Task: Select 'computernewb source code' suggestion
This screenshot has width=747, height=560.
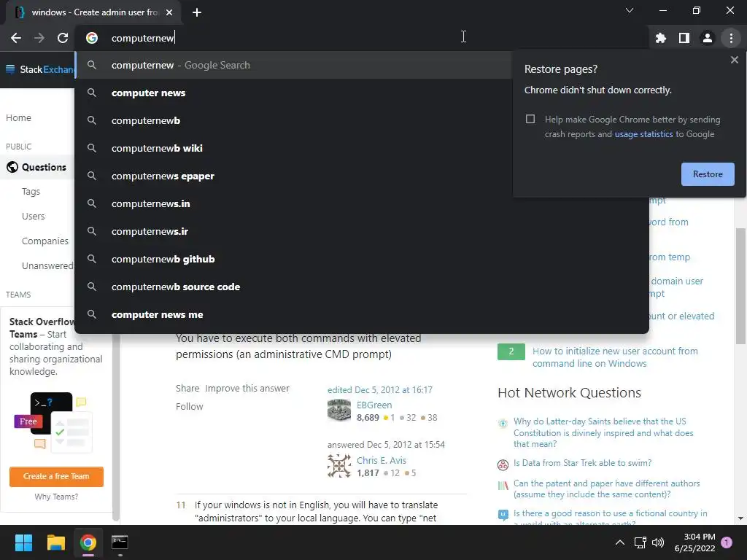Action: point(362,287)
